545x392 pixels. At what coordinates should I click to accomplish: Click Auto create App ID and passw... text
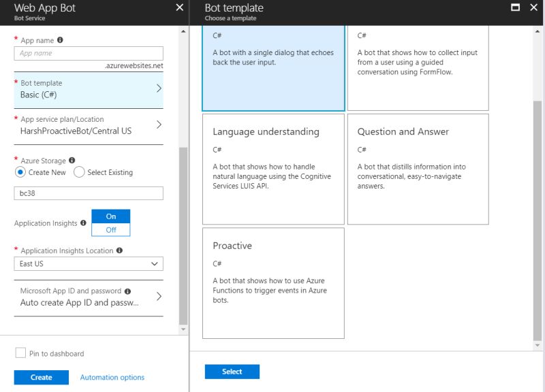[x=79, y=303]
